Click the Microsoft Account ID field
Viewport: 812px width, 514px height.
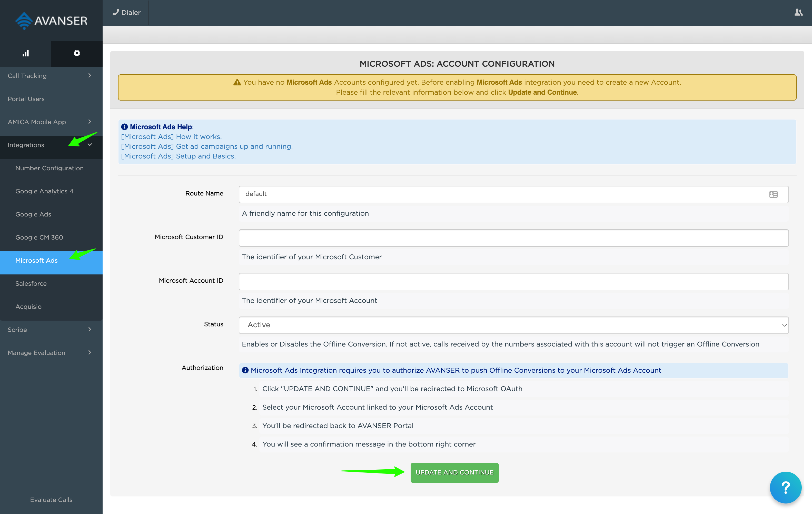(x=513, y=282)
